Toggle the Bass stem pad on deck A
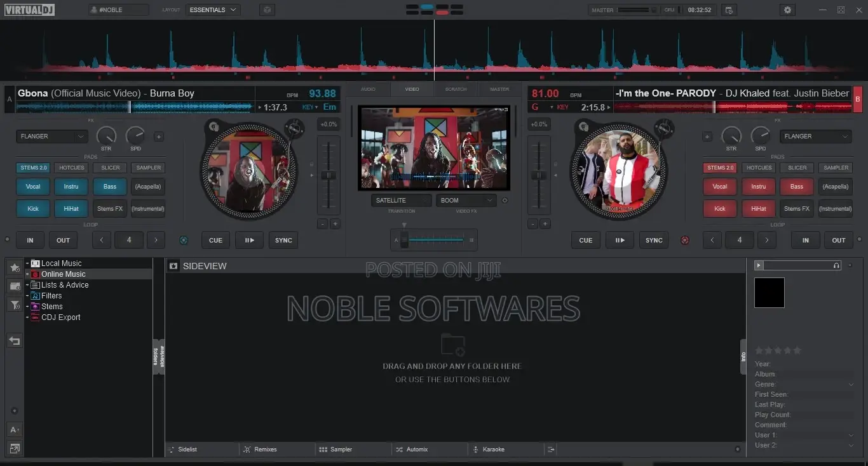Viewport: 868px width, 466px height. (x=110, y=187)
